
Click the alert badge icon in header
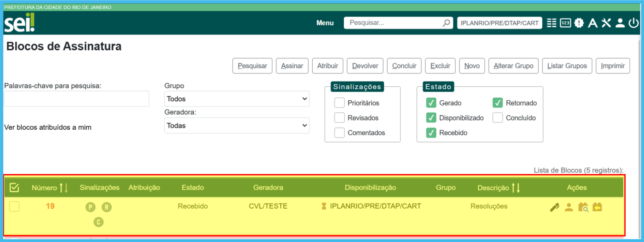pos(578,23)
